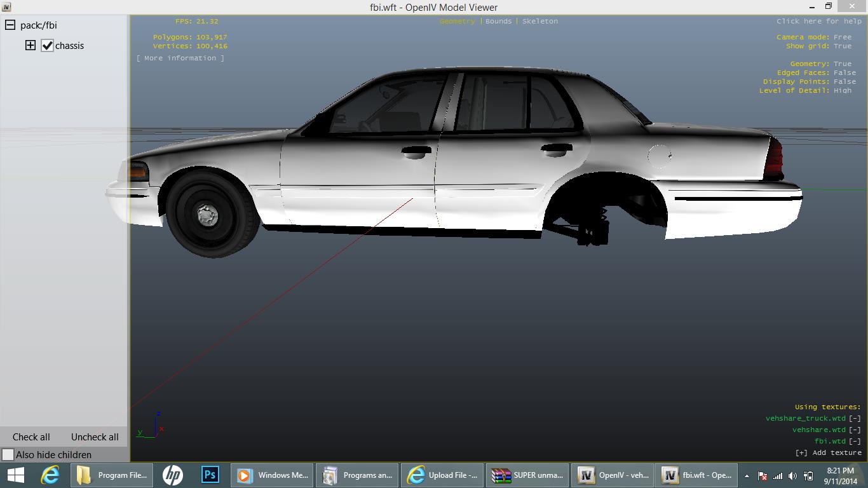Screen dimensions: 868x488
Task: Change the Level of Detail setting
Action: pyautogui.click(x=843, y=91)
